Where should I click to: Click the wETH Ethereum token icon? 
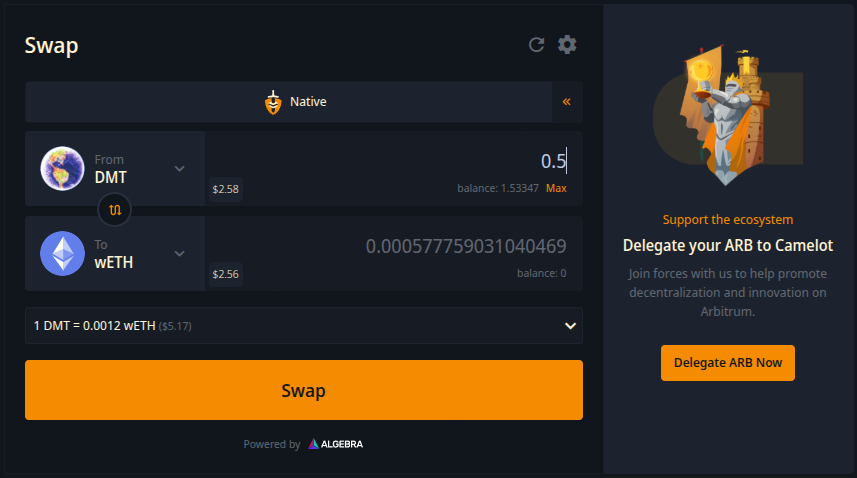pyautogui.click(x=62, y=253)
